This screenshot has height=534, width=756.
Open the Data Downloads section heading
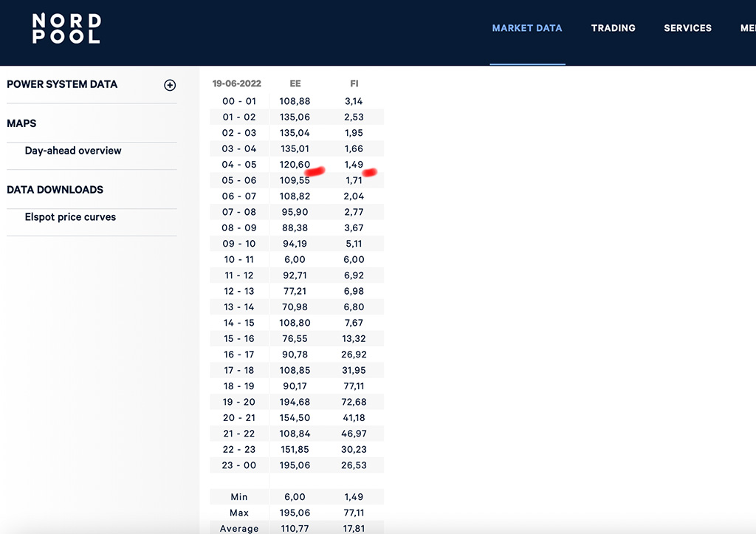point(55,190)
